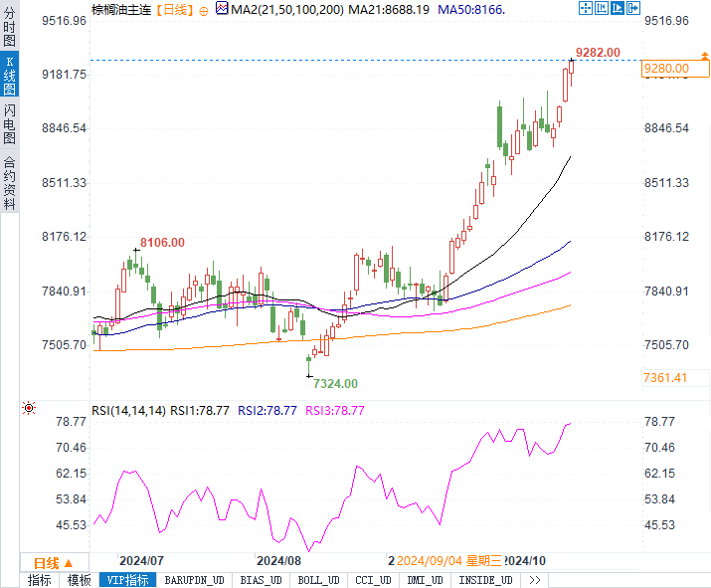The image size is (711, 588).
Task: Select the 合约资料 side tab
Action: coord(9,183)
